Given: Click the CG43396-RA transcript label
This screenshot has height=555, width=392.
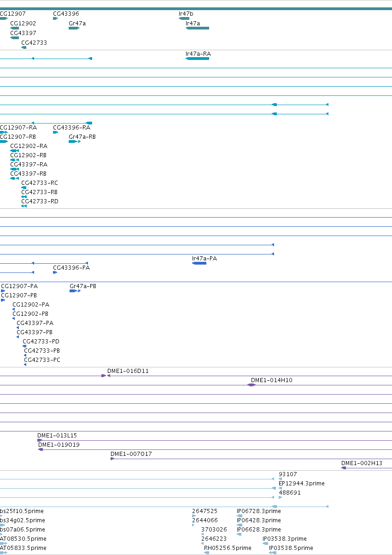Looking at the screenshot, I should [x=71, y=127].
